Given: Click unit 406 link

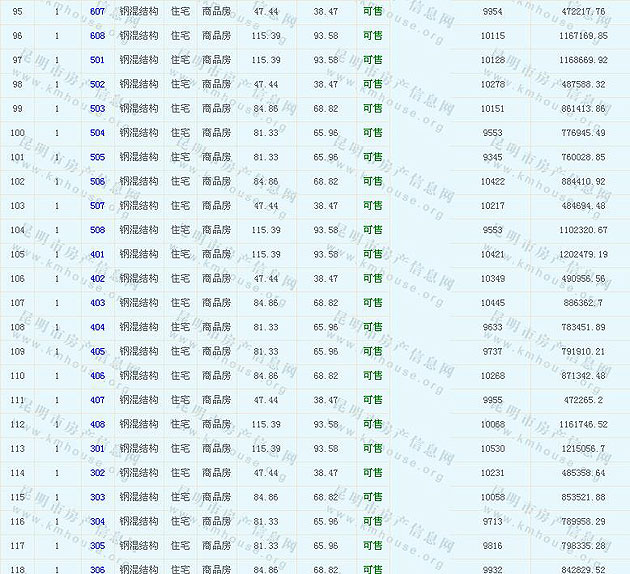Looking at the screenshot, I should click(x=97, y=376).
